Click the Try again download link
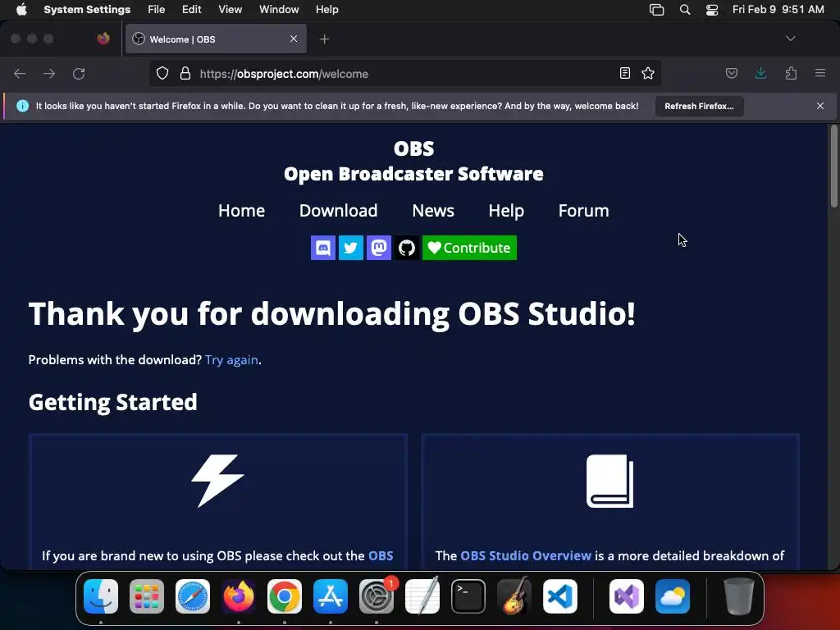This screenshot has height=630, width=840. coord(231,359)
